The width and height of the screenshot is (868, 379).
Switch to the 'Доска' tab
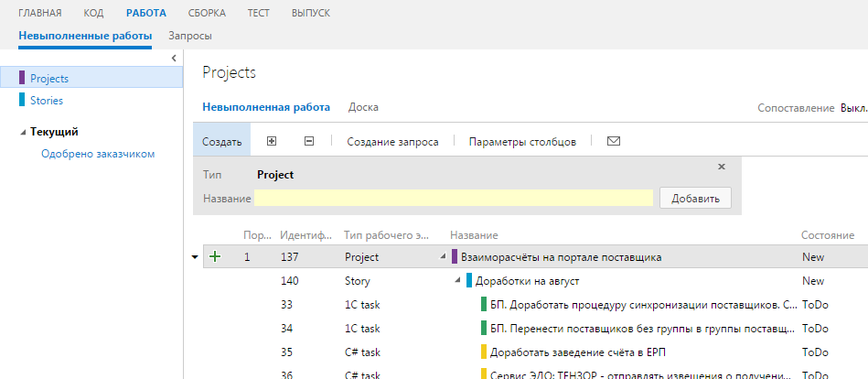[x=363, y=107]
